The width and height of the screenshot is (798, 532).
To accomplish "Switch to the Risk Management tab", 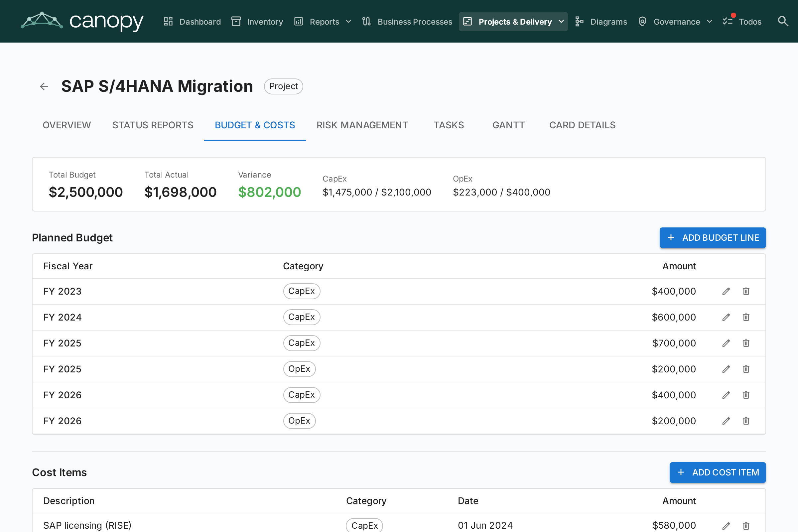I will click(362, 125).
